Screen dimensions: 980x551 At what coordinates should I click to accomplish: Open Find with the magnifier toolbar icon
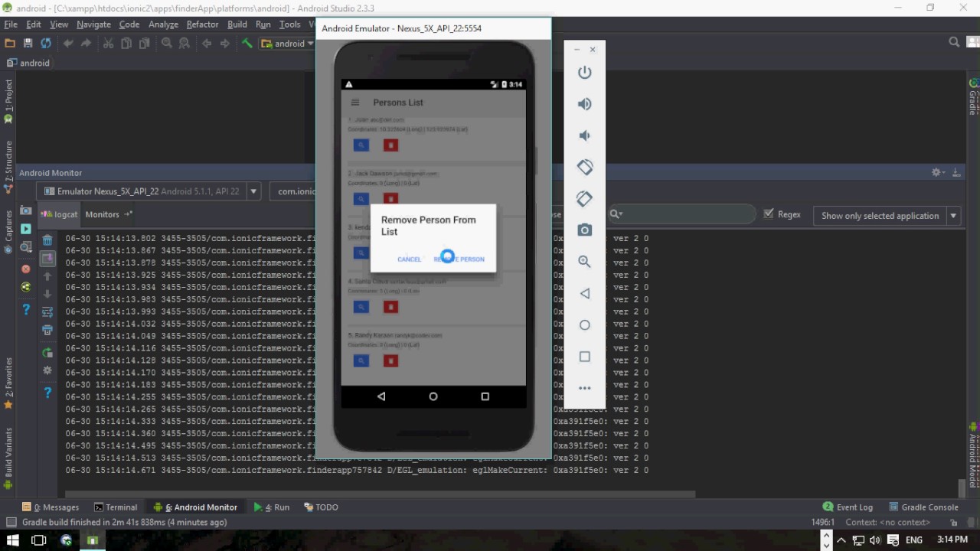click(166, 44)
